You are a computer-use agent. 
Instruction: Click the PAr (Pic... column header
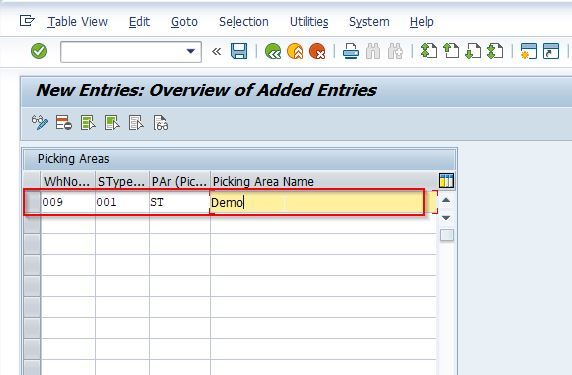click(180, 181)
